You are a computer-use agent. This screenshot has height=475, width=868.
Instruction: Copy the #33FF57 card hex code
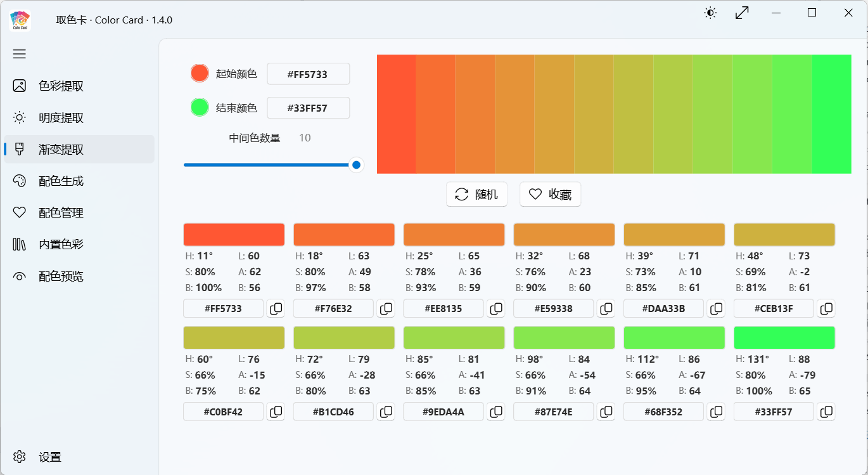pyautogui.click(x=826, y=412)
